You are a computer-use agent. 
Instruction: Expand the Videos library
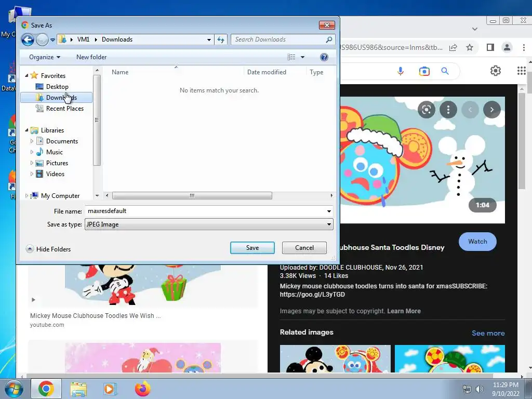pos(32,174)
